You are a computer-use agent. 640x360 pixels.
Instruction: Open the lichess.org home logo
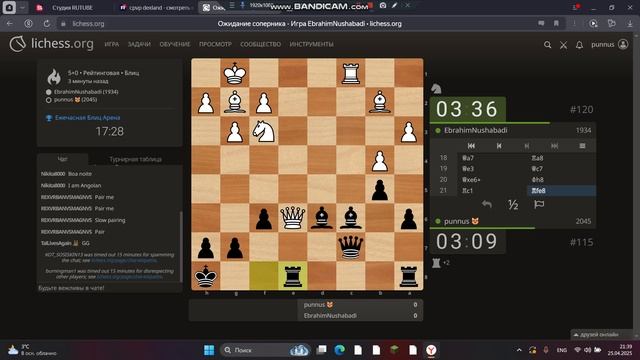coord(51,44)
